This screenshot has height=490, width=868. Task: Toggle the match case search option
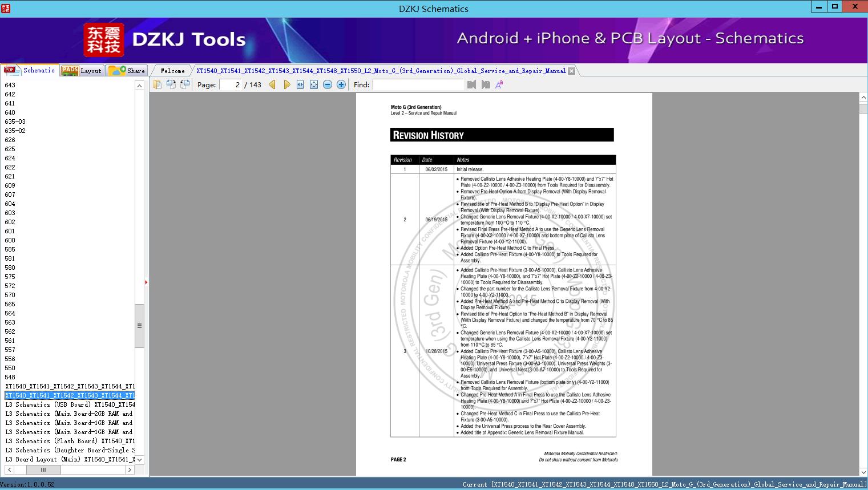point(499,84)
